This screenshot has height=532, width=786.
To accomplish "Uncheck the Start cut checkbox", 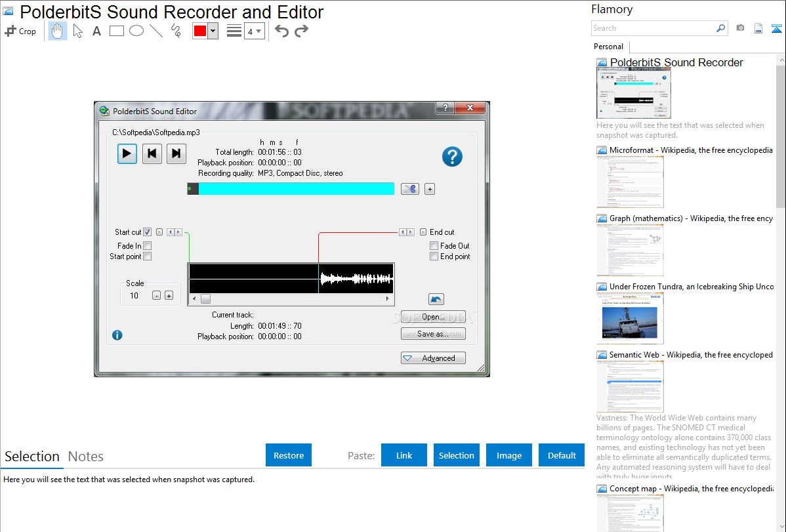I will [148, 232].
